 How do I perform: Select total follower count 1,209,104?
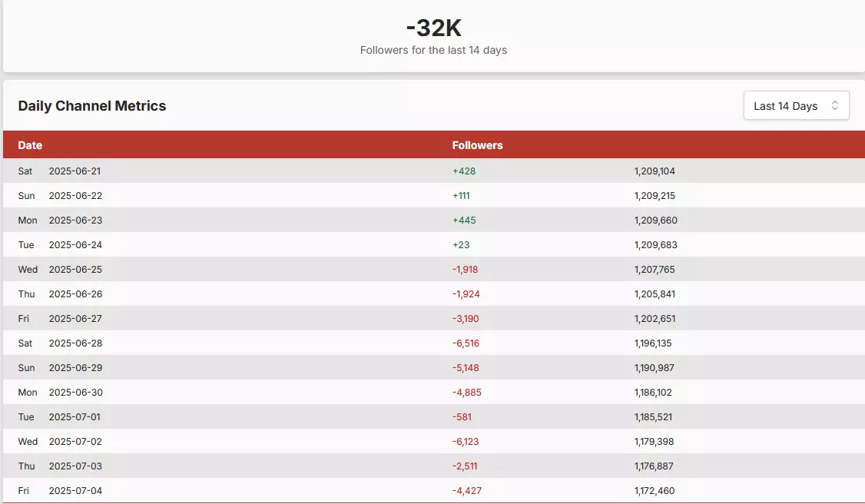[x=655, y=171]
